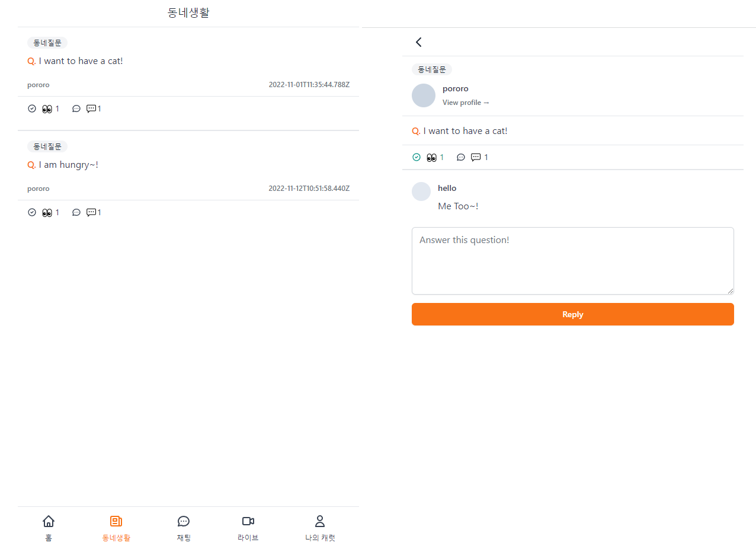
Task: Click the answer bubble icon in the detail view
Action: coord(461,157)
